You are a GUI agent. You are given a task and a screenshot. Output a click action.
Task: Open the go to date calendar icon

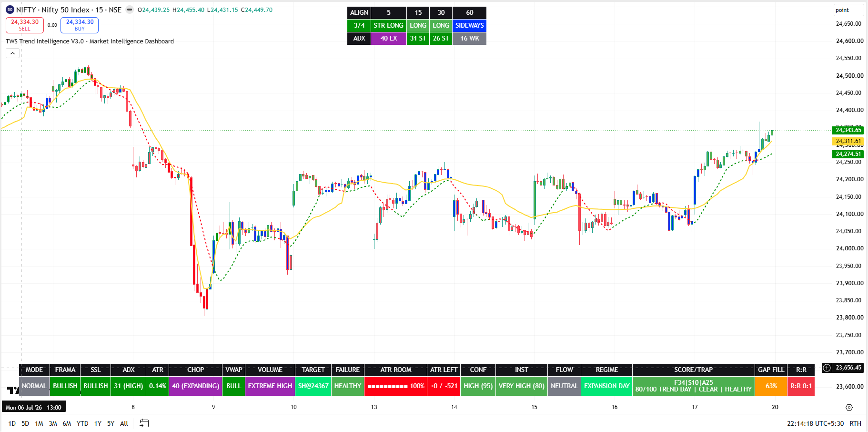tap(144, 423)
